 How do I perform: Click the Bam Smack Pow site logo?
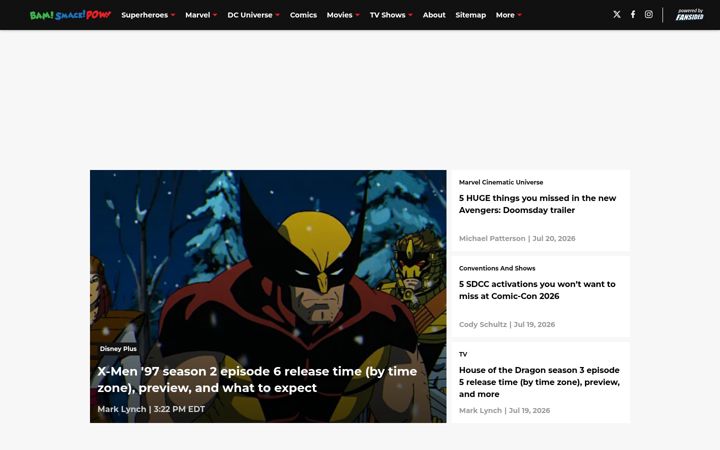(x=70, y=15)
